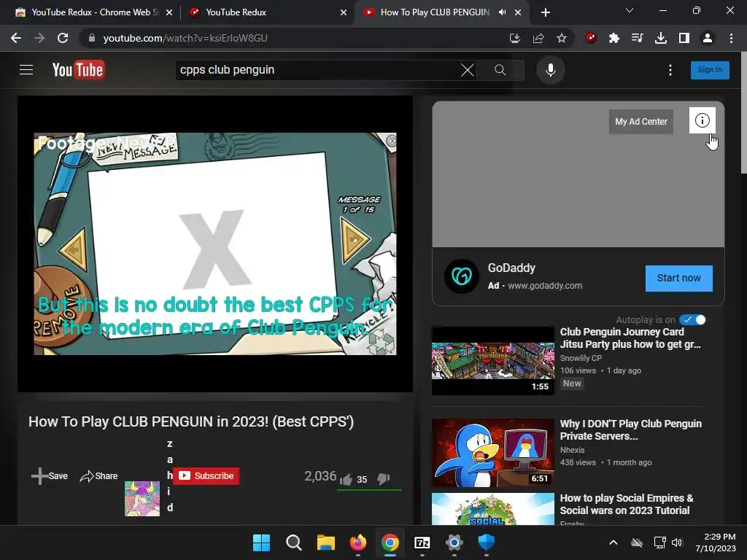Bookmark this page star
This screenshot has height=560, width=747.
point(562,38)
